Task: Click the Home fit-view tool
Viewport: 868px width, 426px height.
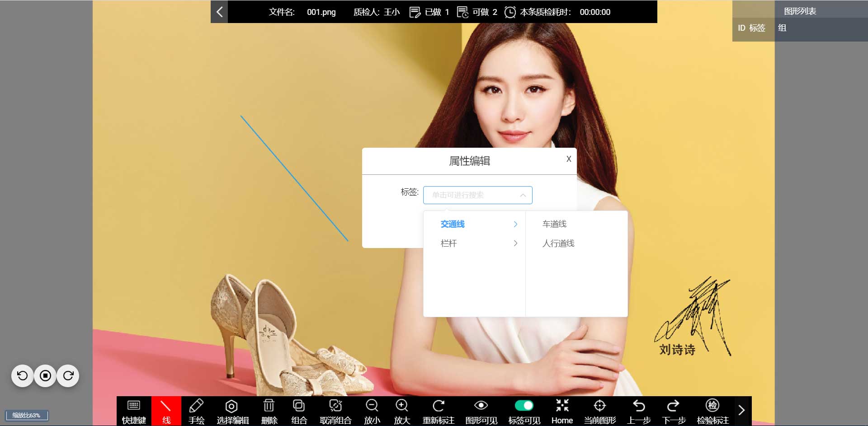Action: [562, 412]
